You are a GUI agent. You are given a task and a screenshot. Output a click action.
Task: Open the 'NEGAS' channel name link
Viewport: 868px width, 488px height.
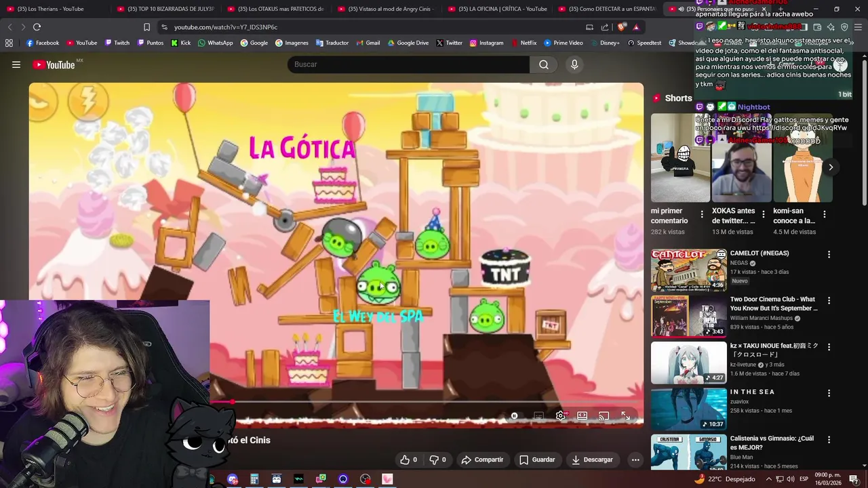pos(739,263)
